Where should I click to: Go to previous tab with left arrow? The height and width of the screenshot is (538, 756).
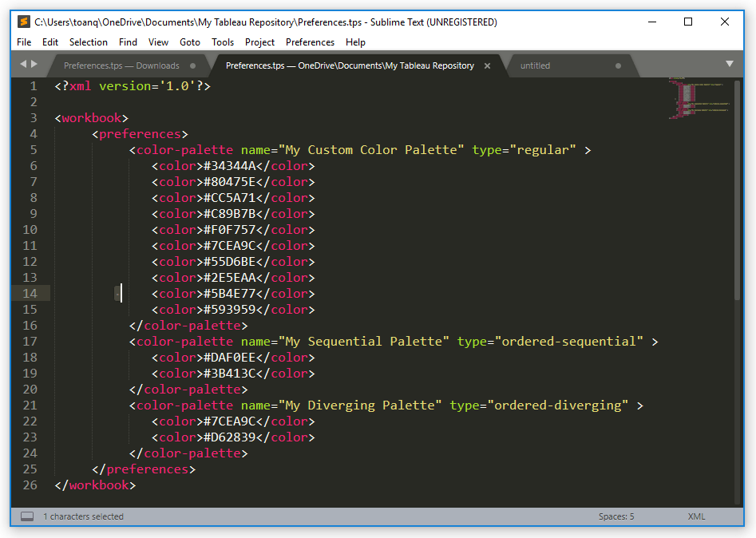coord(23,64)
